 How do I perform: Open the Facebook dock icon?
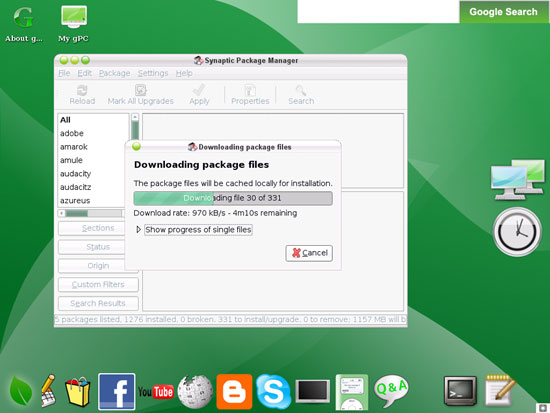(116, 391)
